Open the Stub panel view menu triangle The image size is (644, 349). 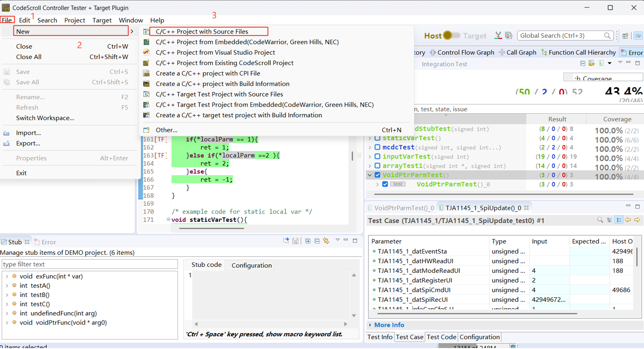[337, 240]
